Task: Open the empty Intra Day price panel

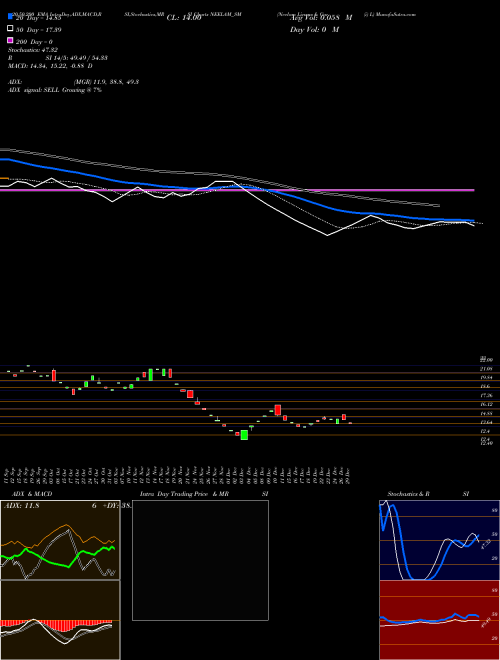Action: (200, 560)
